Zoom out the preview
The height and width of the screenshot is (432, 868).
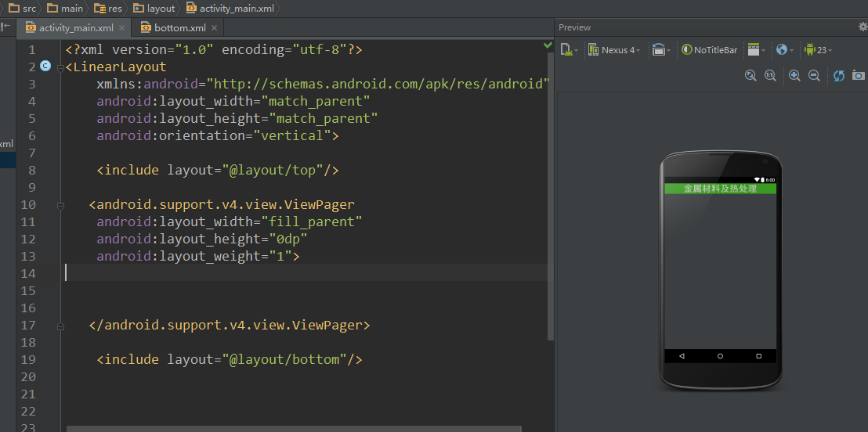tap(814, 75)
